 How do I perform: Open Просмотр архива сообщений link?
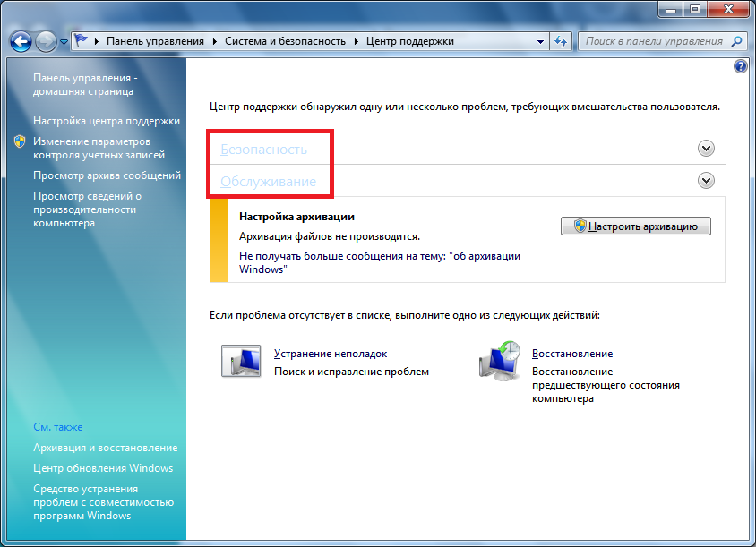[x=107, y=175]
